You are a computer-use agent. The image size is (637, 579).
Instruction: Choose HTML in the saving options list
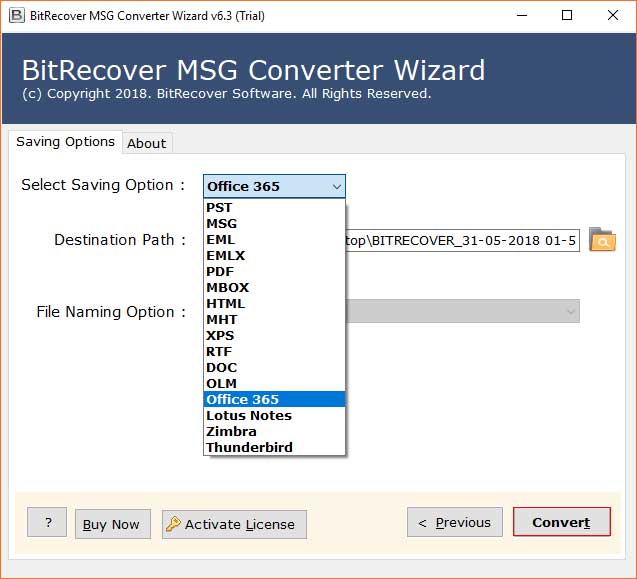[x=274, y=304]
